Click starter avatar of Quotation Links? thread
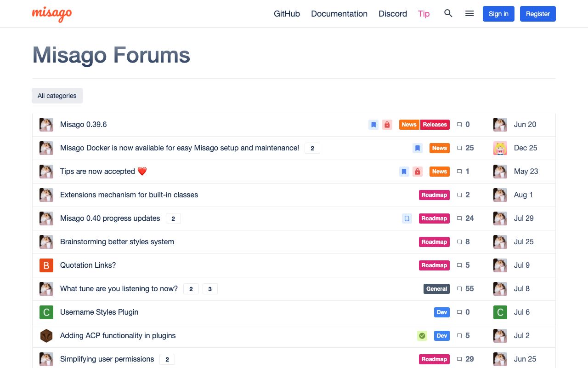 [x=46, y=265]
